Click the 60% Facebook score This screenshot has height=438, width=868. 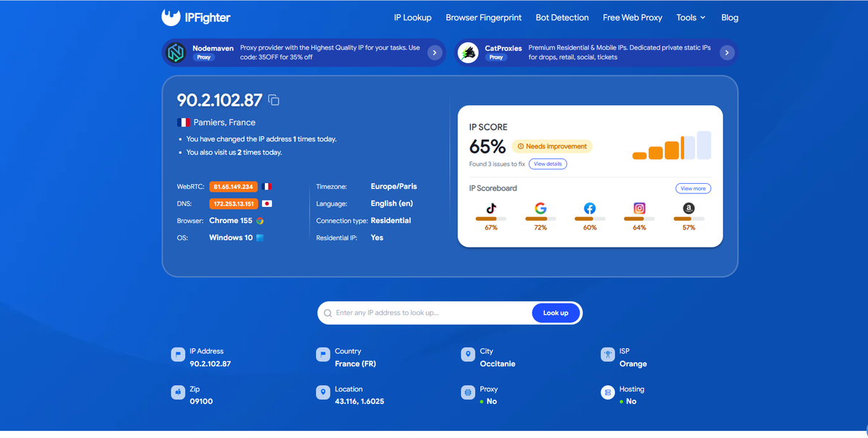coord(590,227)
